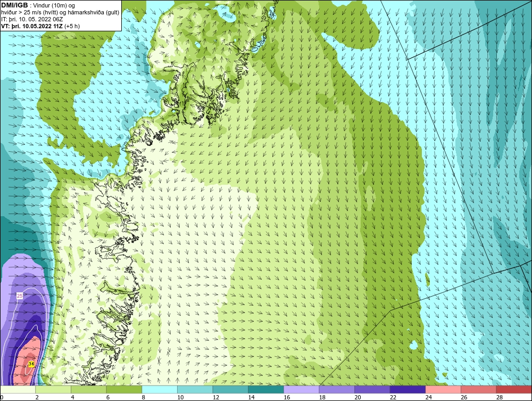Click the legend scale number 28
532x401 pixels.
click(x=500, y=397)
